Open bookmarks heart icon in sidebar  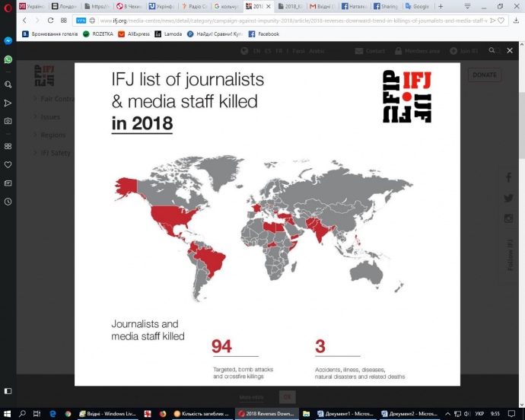(x=8, y=164)
